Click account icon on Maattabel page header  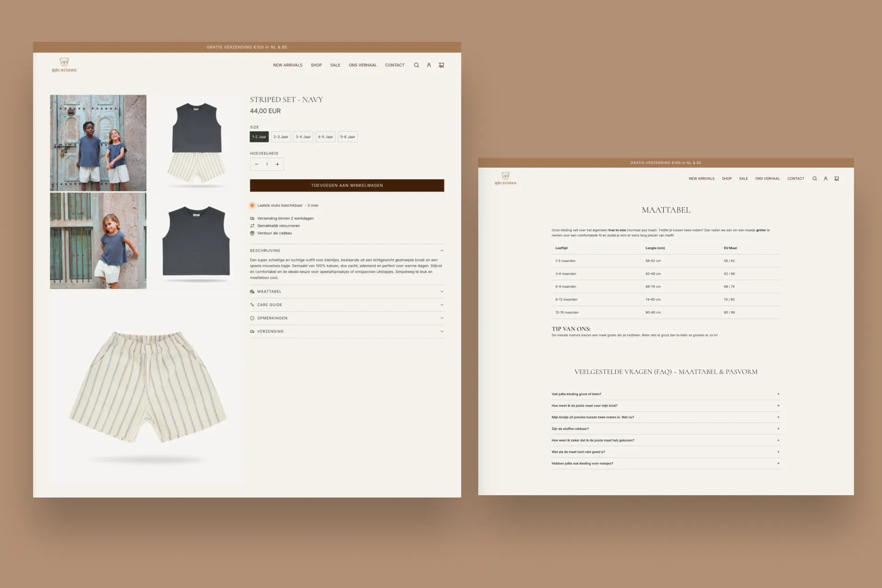[825, 179]
